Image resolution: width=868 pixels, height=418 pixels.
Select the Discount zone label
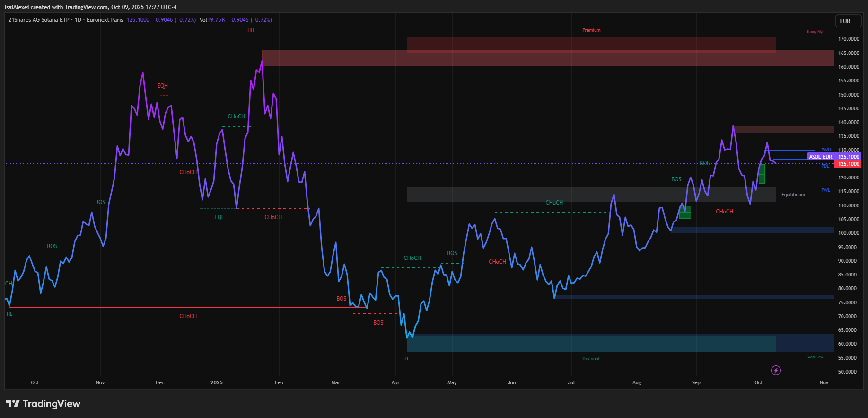[591, 359]
